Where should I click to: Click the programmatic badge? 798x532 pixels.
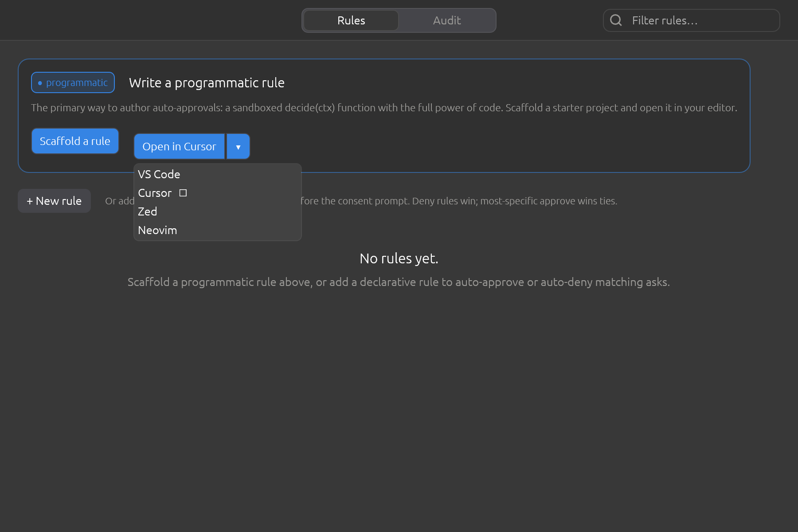(x=73, y=82)
